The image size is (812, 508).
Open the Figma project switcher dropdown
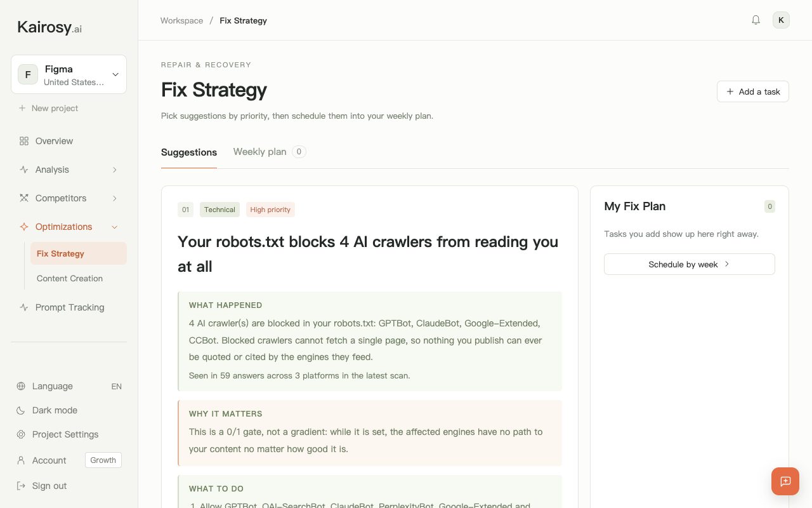point(69,74)
